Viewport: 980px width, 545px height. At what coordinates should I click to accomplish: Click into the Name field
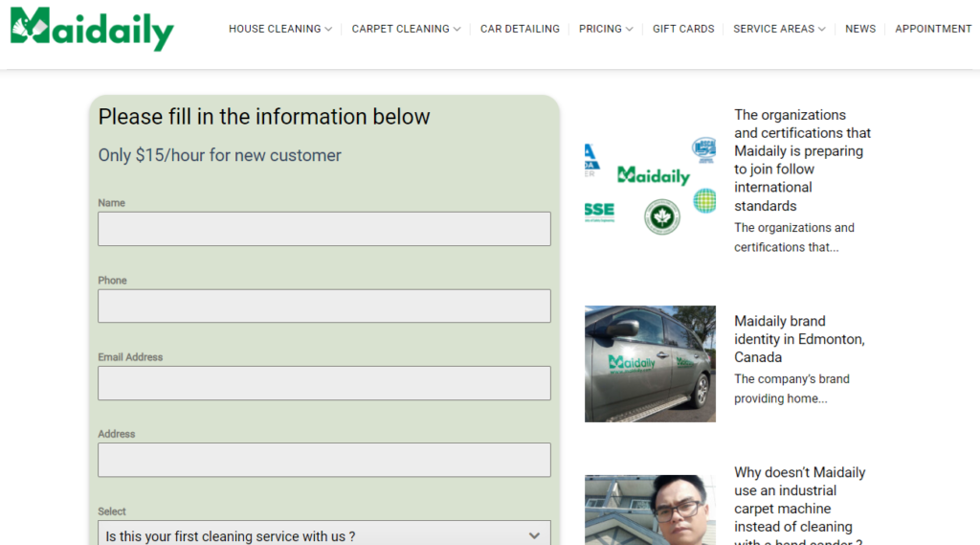(x=324, y=228)
